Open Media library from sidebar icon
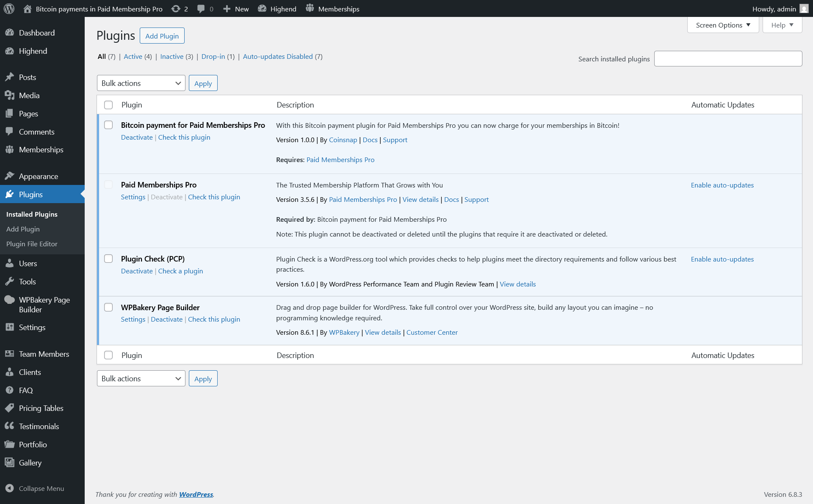813x504 pixels. tap(9, 95)
